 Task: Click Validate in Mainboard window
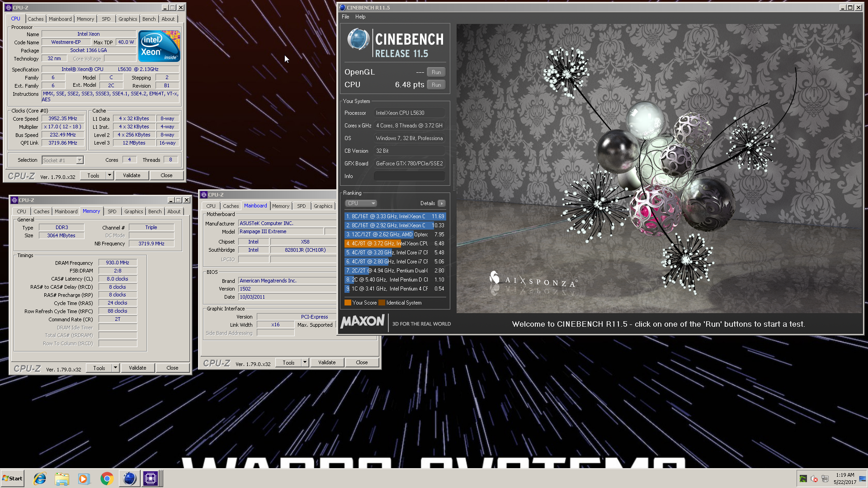(x=327, y=362)
